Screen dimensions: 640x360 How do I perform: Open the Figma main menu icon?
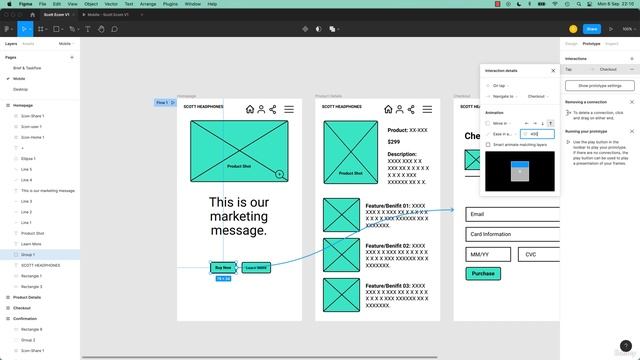tap(8, 29)
